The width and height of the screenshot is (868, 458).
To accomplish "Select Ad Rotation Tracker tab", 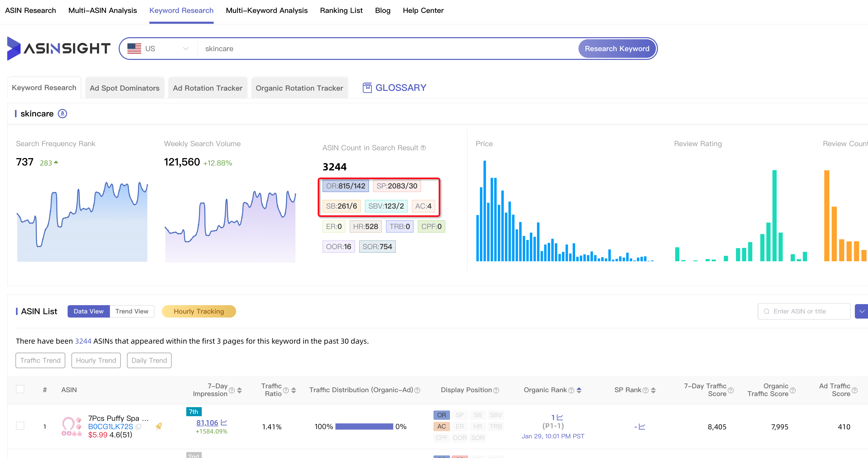I will point(207,88).
